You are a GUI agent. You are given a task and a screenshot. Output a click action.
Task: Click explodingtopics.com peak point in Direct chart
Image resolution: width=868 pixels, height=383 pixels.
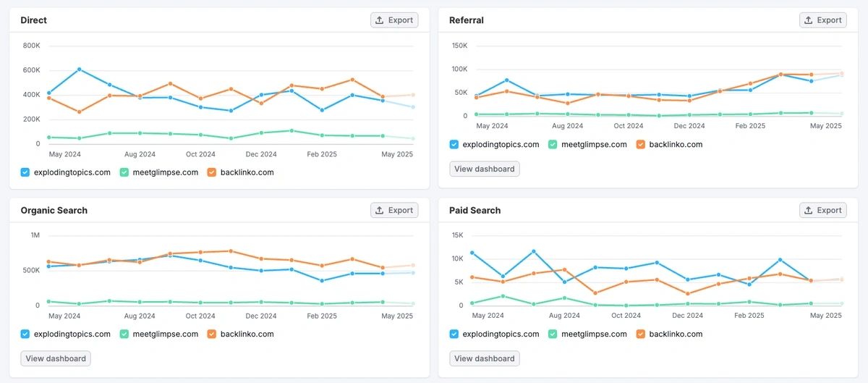(x=79, y=70)
